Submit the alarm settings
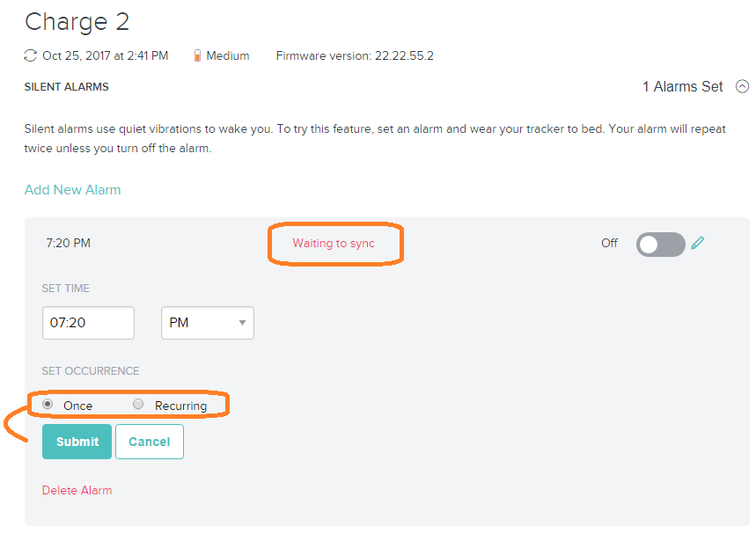The height and width of the screenshot is (534, 756). [x=77, y=442]
